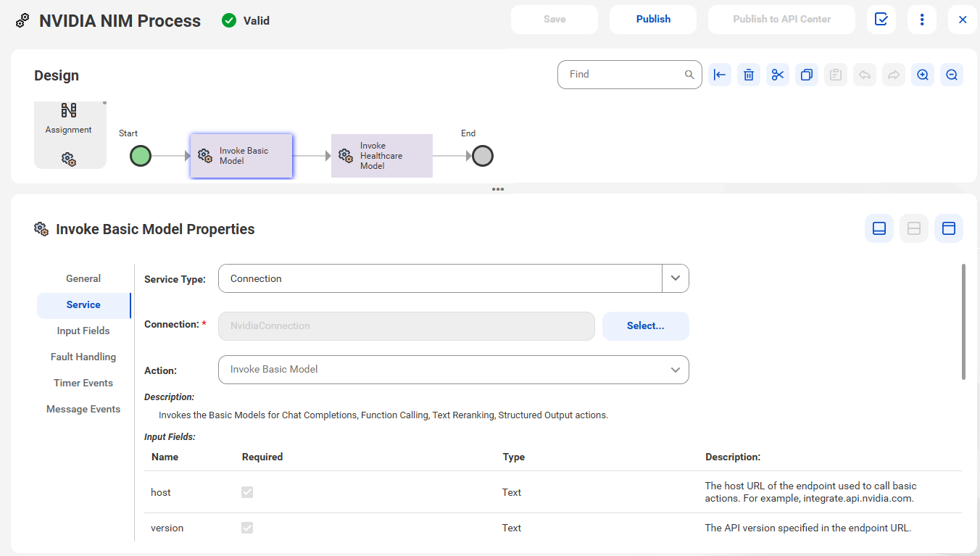Click the properties panel vertical scrollbar
The width and height of the screenshot is (980, 556).
tap(963, 321)
